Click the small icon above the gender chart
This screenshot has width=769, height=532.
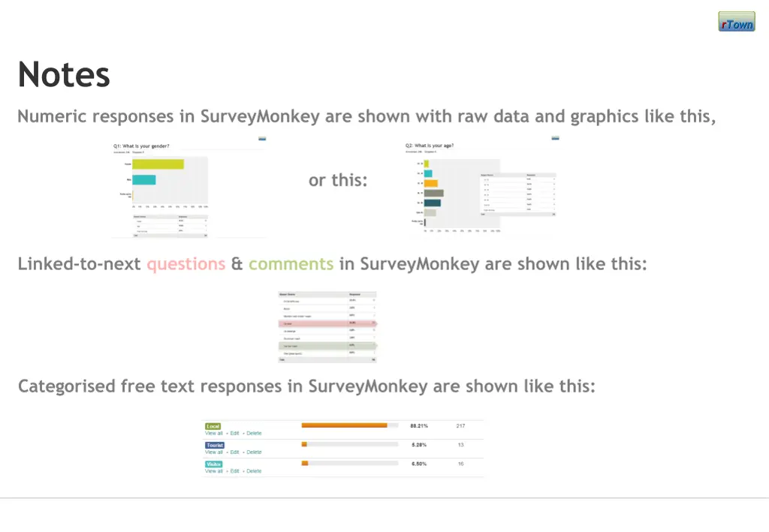(x=262, y=138)
